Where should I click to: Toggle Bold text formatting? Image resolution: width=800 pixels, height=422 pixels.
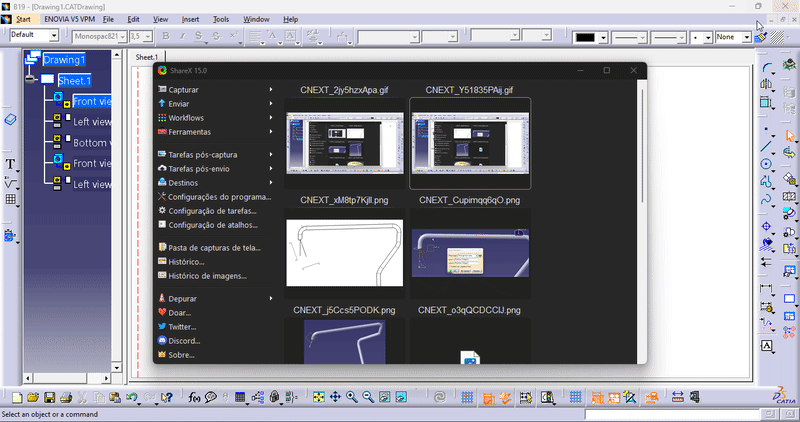pos(166,36)
